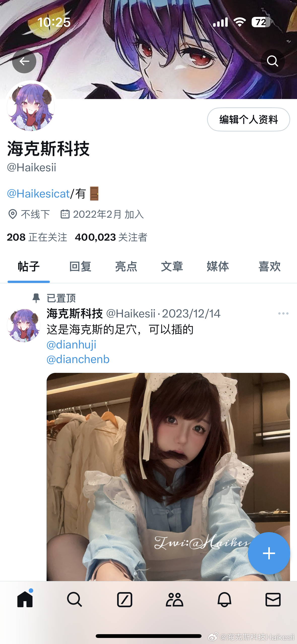
Task: Open search from header magnifier icon
Action: click(x=273, y=61)
